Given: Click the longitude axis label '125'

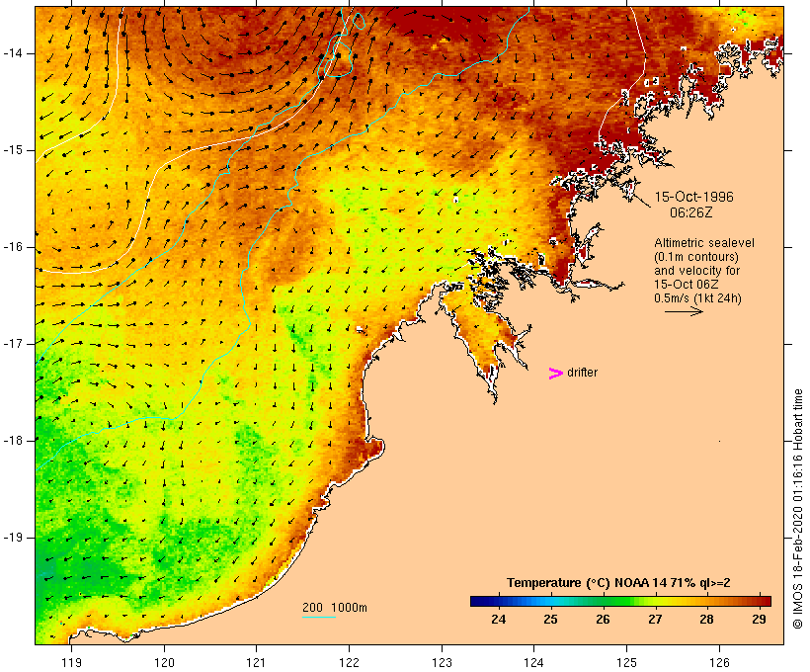Looking at the screenshot, I should pos(627,662).
